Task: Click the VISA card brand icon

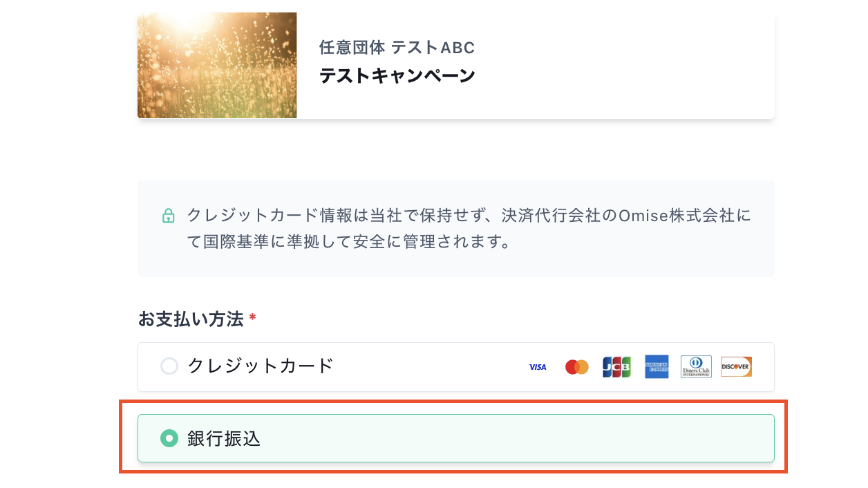Action: [537, 367]
